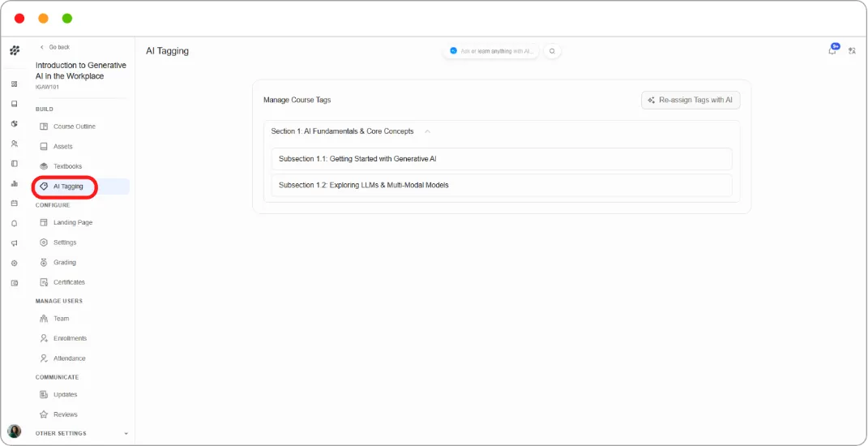The width and height of the screenshot is (868, 446).
Task: Collapse Section 1 using its chevron
Action: (427, 132)
